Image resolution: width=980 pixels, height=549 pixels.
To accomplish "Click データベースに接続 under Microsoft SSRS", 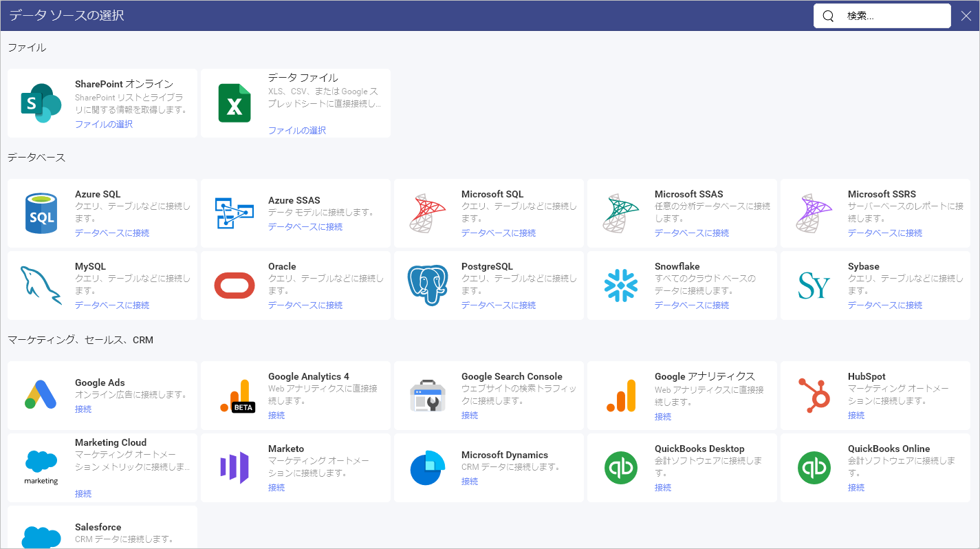I will click(x=885, y=233).
